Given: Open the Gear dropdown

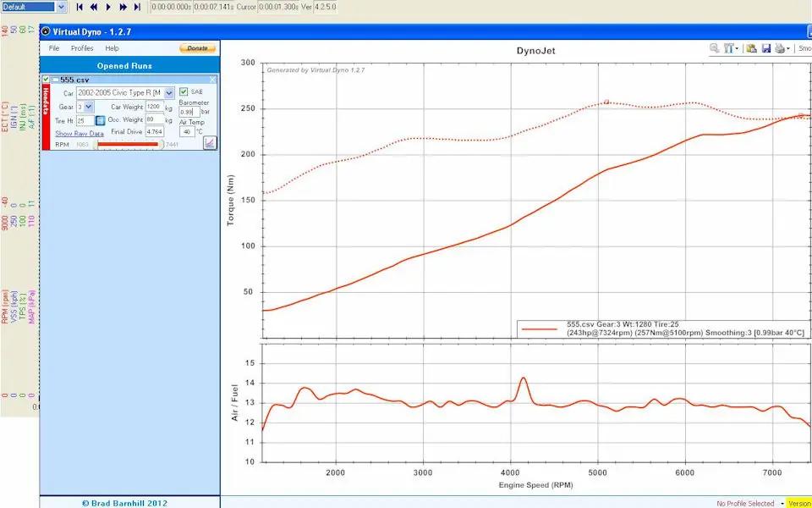Looking at the screenshot, I should pyautogui.click(x=89, y=107).
